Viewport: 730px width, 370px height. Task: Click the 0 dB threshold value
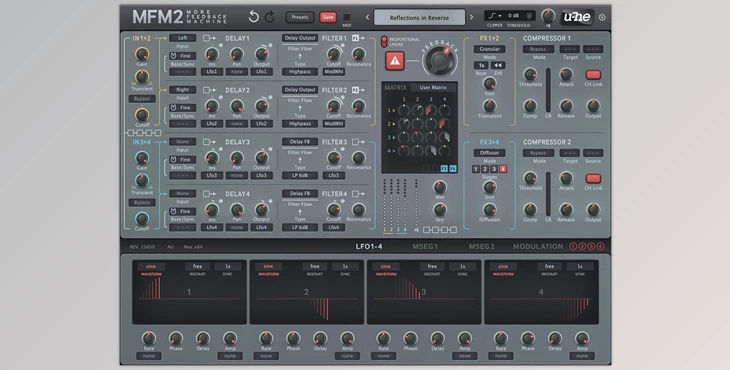(x=514, y=15)
